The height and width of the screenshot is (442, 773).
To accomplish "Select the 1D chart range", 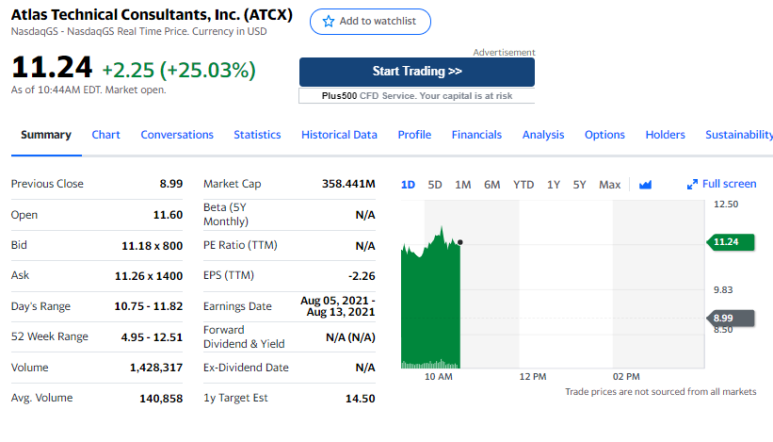I will pos(408,185).
